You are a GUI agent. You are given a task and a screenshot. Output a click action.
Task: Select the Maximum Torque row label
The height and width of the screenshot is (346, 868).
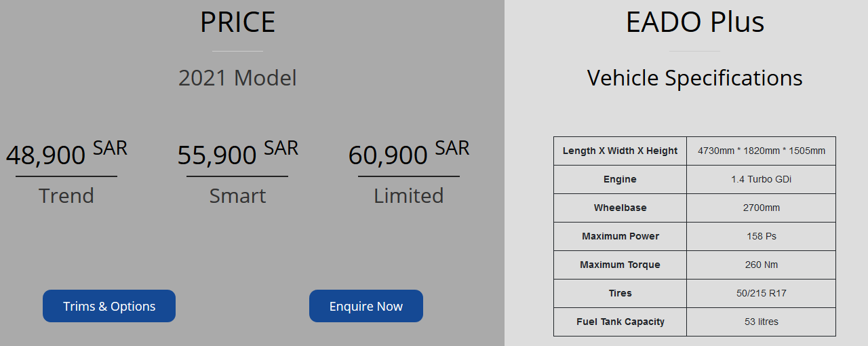click(x=620, y=265)
